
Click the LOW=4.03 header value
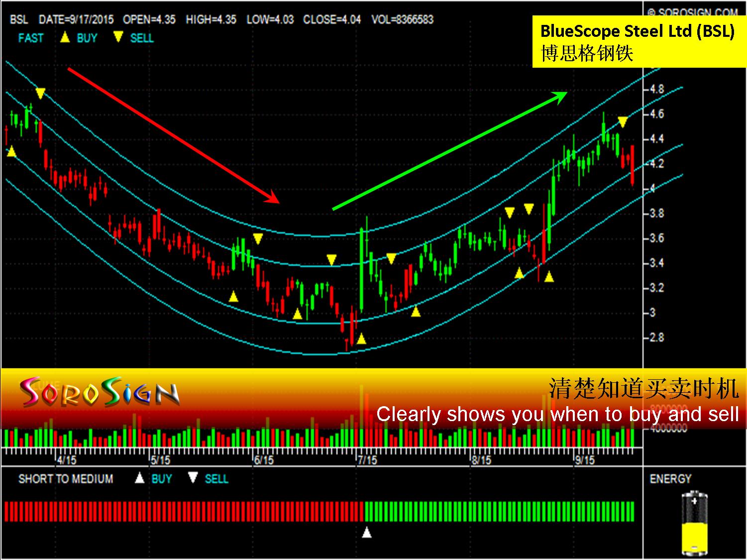[270, 20]
